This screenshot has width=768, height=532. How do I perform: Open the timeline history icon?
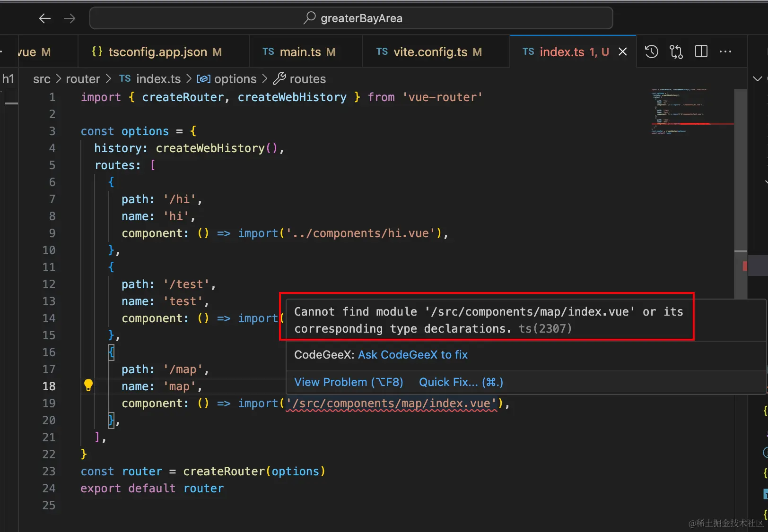652,51
